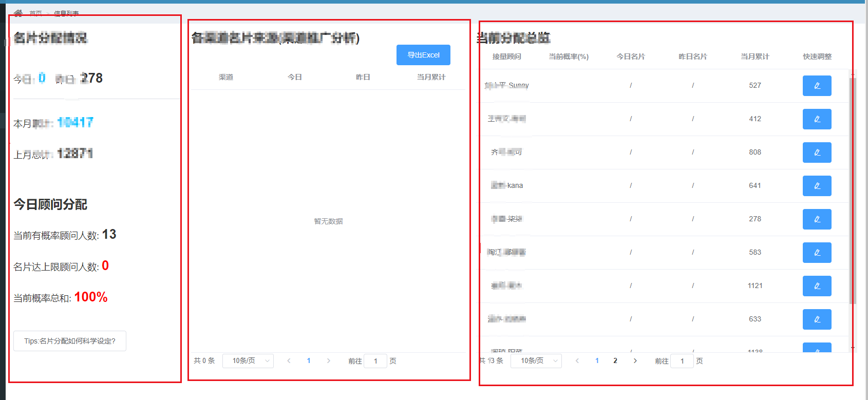
Task: Click the 今日名片 column header
Action: coord(631,56)
